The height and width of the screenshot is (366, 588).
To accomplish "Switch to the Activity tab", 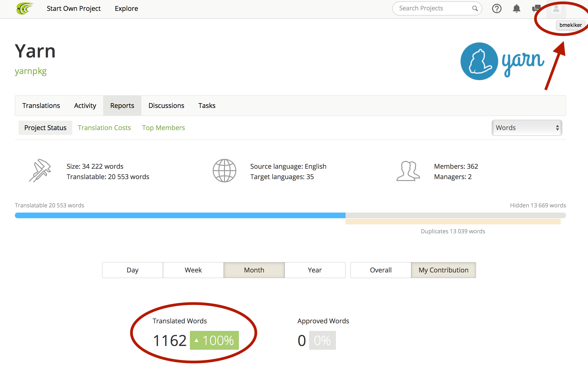I will (85, 106).
